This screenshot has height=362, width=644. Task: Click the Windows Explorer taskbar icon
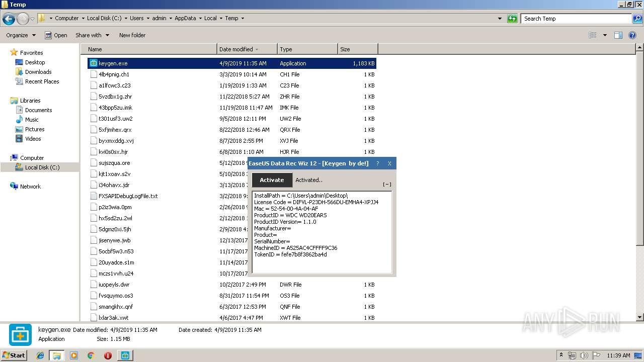click(57, 355)
